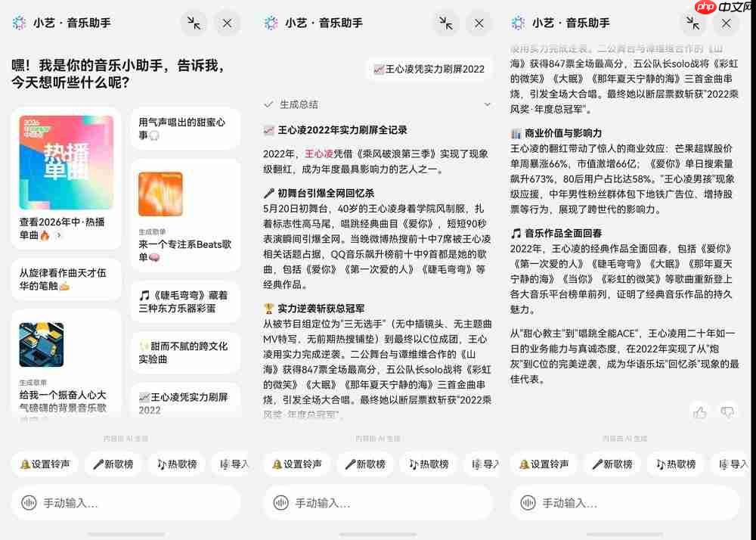Focus the 手动输入 field in the right panel
Viewport: 756px width, 540px height.
point(625,503)
